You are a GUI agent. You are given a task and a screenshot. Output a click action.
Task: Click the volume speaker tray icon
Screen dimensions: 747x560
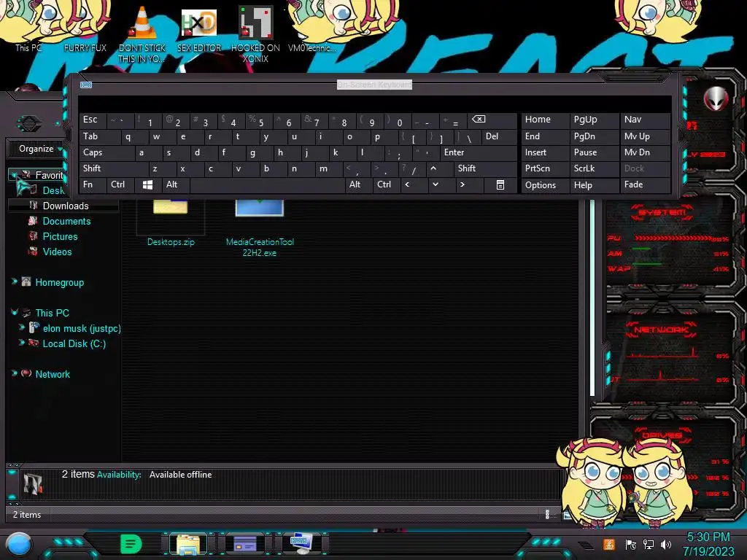[666, 545]
